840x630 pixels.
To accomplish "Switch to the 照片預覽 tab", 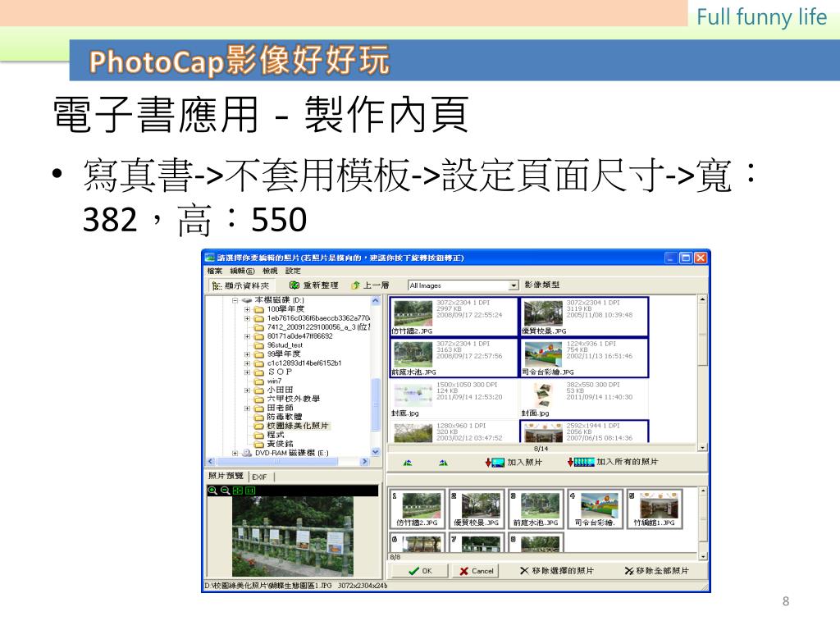I will (x=226, y=476).
